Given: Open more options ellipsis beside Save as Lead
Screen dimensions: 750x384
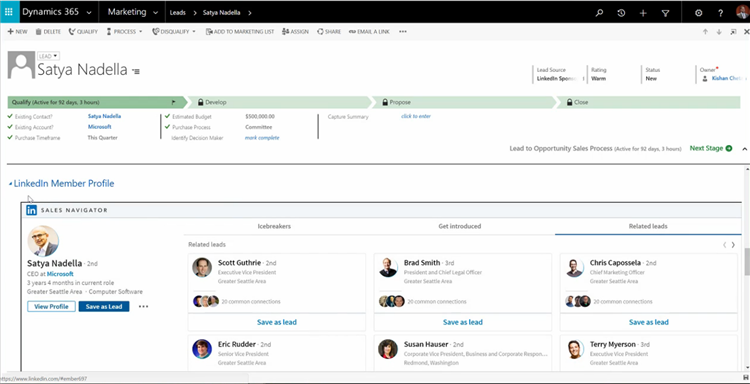Looking at the screenshot, I should coord(143,307).
